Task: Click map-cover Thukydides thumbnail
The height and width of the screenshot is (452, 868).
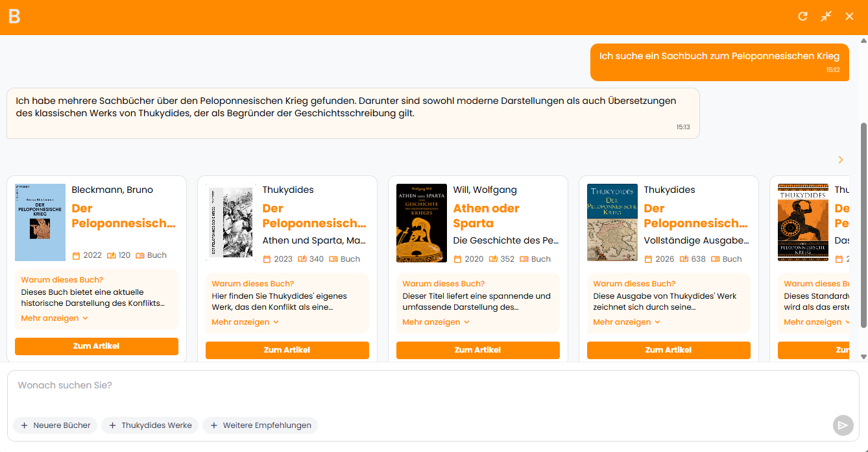Action: click(x=612, y=222)
